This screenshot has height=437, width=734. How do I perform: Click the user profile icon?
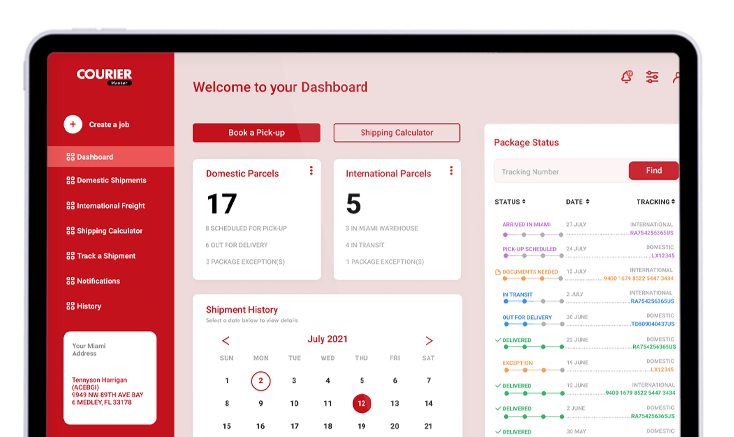(x=678, y=77)
